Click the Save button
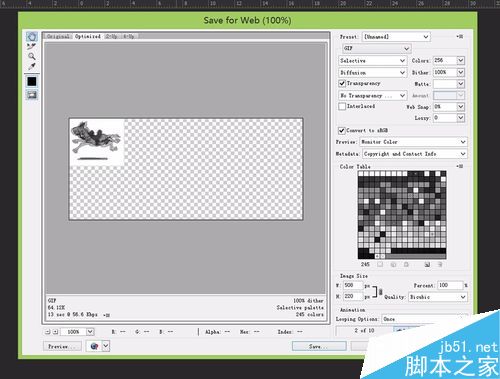 319,346
